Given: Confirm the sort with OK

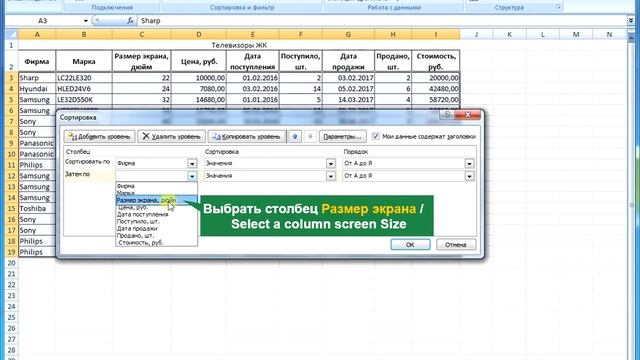Looking at the screenshot, I should (410, 244).
